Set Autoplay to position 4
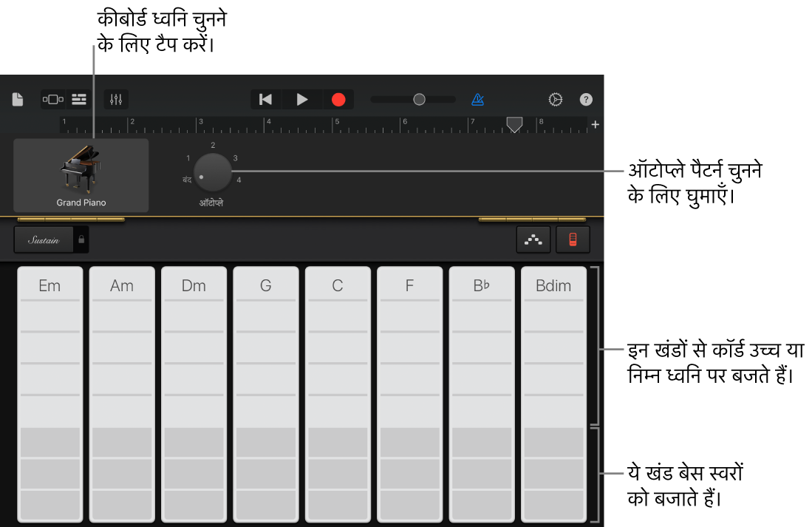 [x=239, y=180]
